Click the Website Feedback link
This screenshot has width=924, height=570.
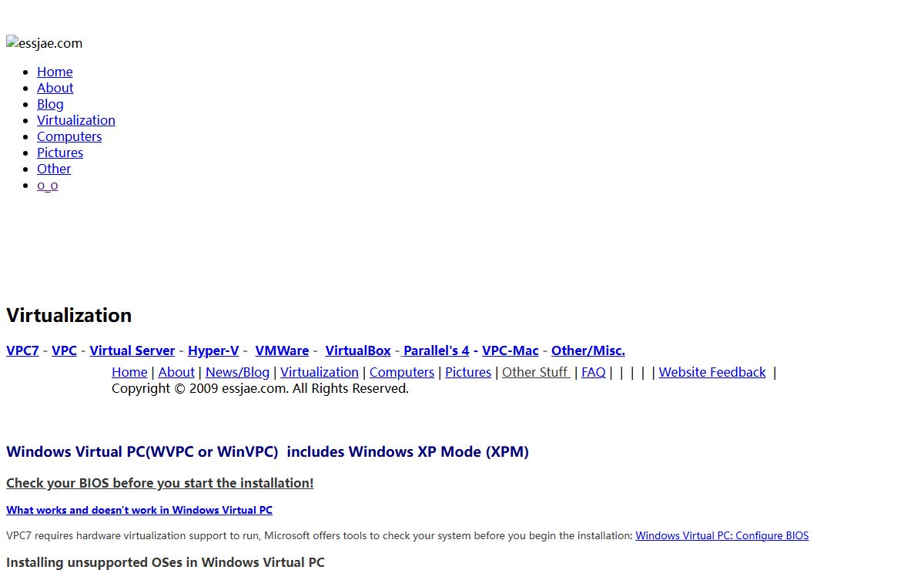tap(711, 372)
